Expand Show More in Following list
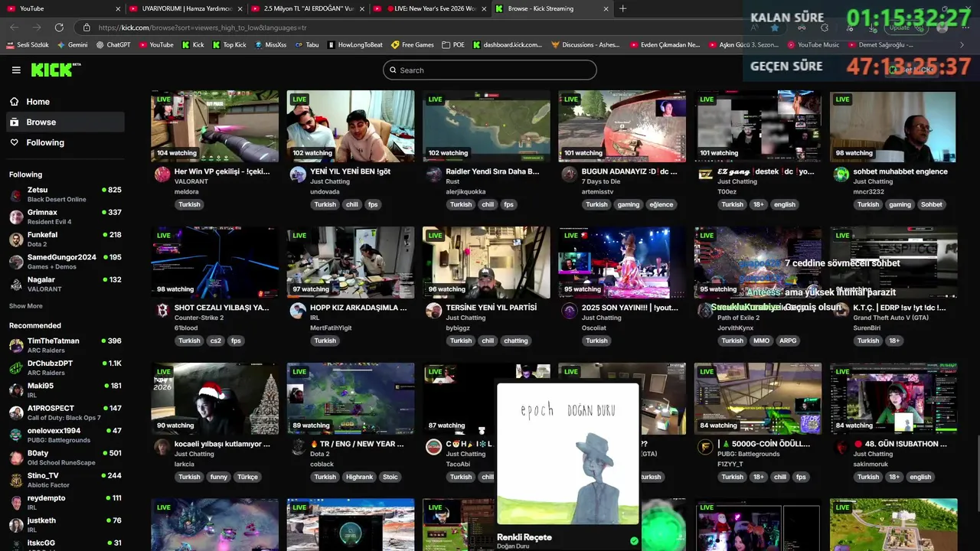 point(26,306)
